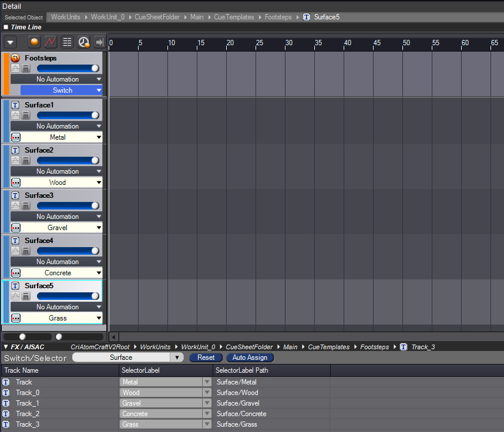Click the SelectorLabel column header
504x432 pixels.
(166, 370)
